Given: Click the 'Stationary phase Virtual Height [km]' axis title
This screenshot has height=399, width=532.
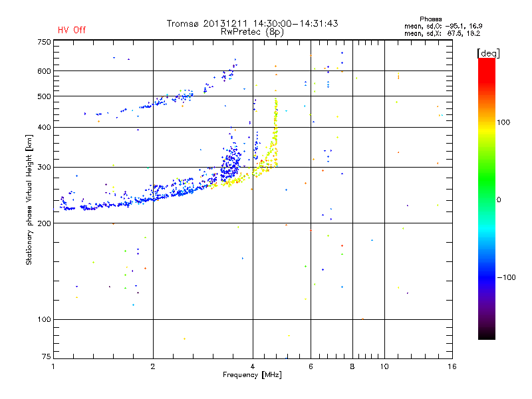Looking at the screenshot, I should tap(29, 199).
